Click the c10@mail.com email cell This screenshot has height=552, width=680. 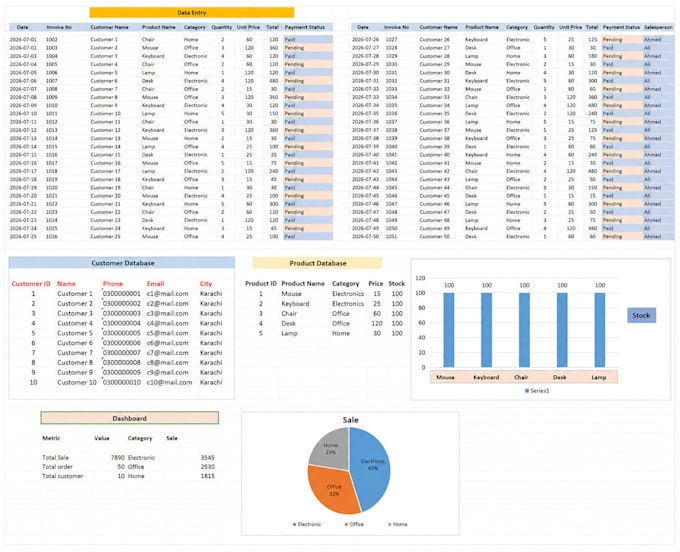pos(169,382)
